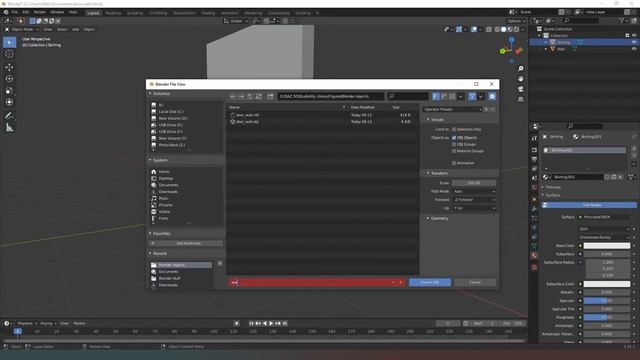Toggle the settings gear in file view
Viewport: 640px width, 360px height.
(x=492, y=96)
